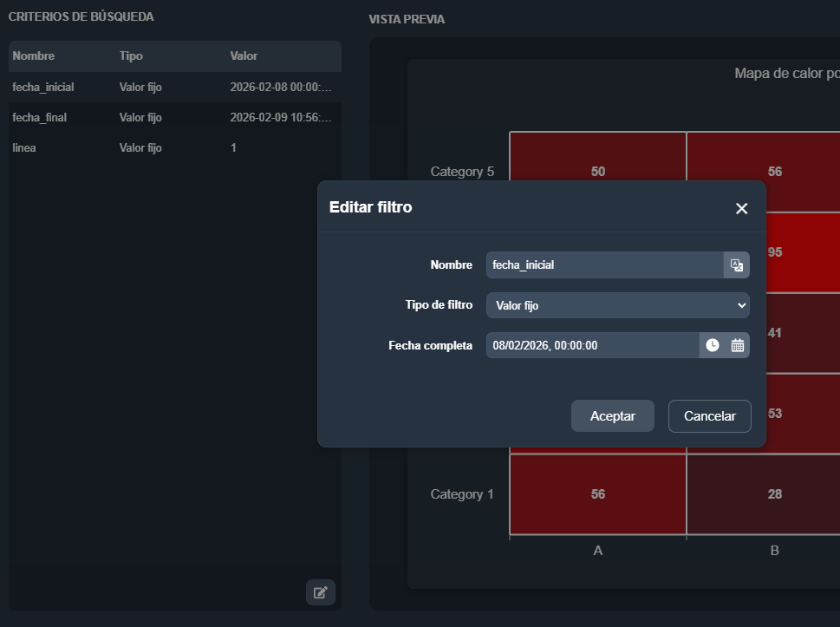The height and width of the screenshot is (627, 840).
Task: Click the Nombre column header
Action: click(34, 56)
